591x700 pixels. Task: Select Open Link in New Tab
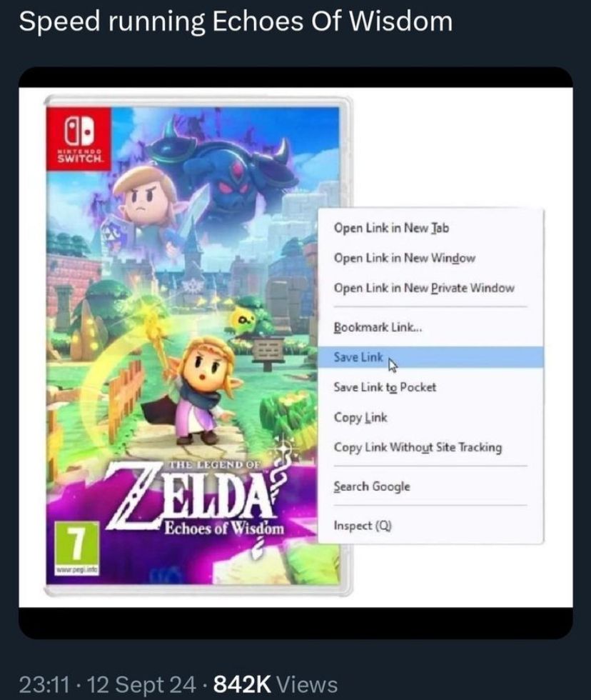[x=431, y=228]
